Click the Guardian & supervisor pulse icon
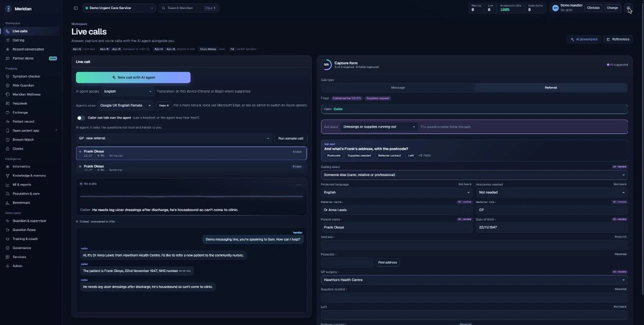644x325 pixels. tap(8, 220)
